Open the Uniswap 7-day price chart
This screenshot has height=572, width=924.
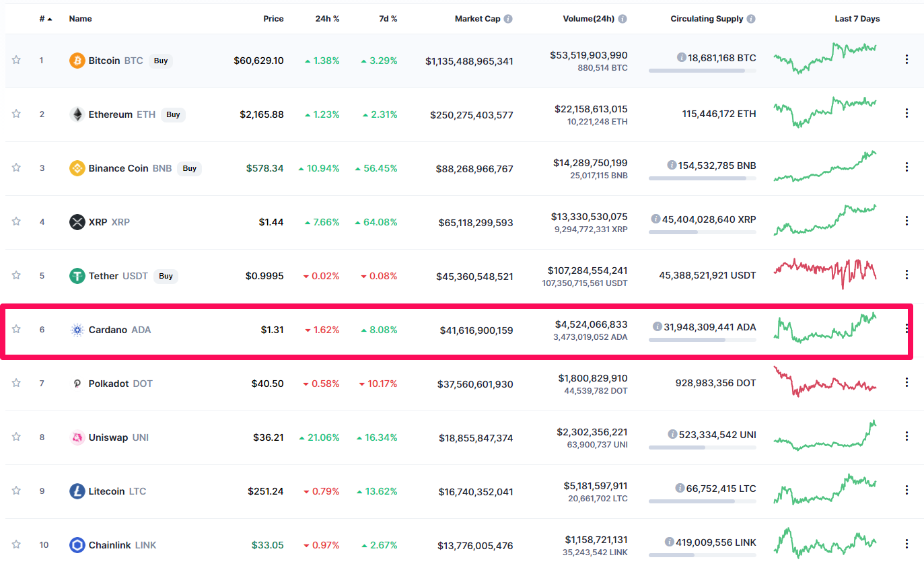coord(825,436)
